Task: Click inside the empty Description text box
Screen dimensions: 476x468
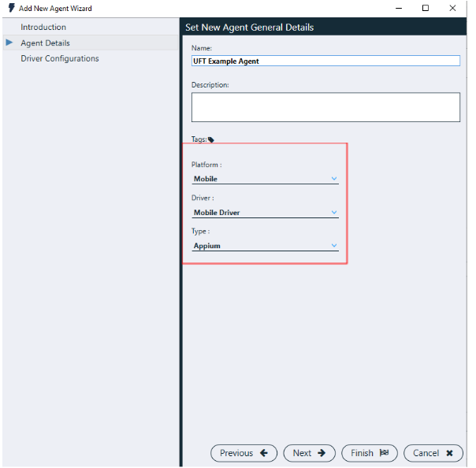Action: click(325, 107)
